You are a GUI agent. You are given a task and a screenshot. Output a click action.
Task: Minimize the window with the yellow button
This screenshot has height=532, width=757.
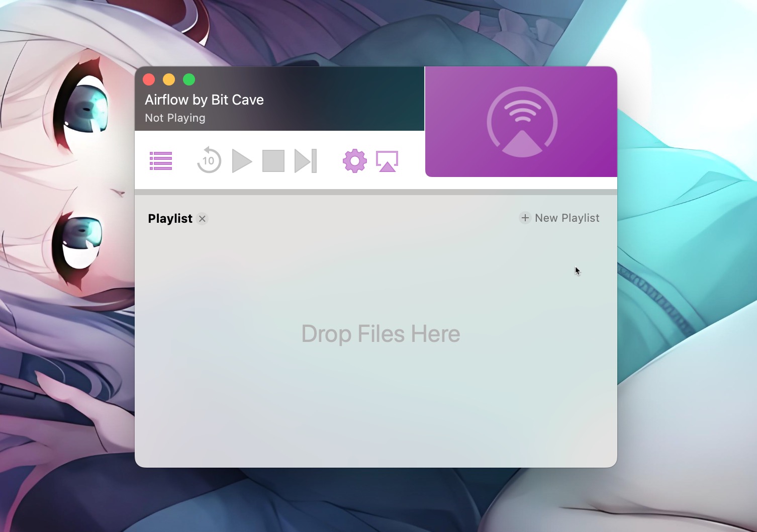[x=169, y=79]
